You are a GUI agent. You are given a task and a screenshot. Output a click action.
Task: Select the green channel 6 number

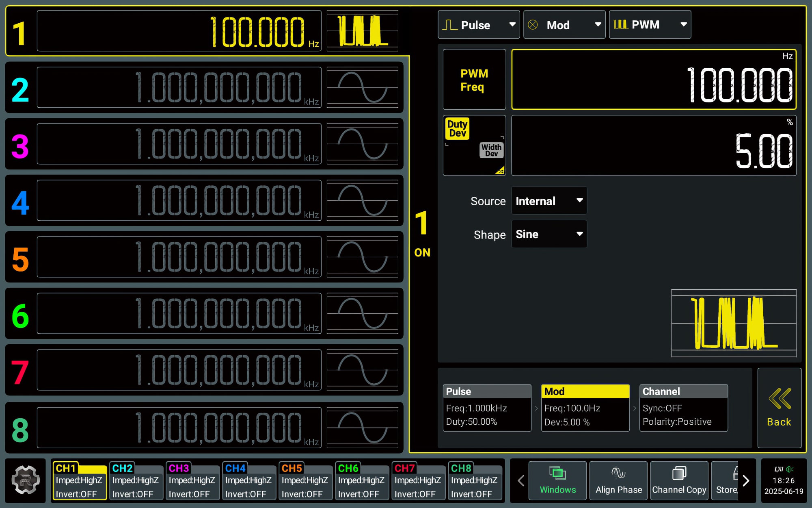[x=20, y=316]
